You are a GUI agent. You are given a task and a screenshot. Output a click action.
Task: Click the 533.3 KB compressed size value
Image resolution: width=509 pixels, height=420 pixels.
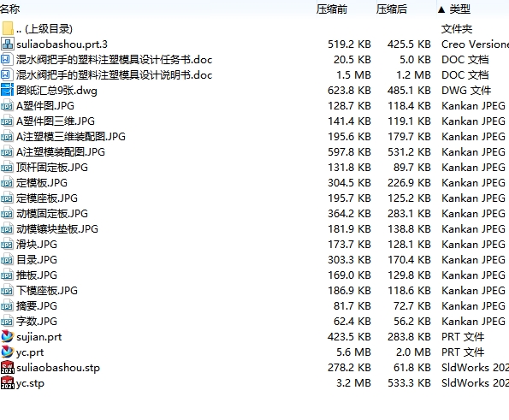[409, 383]
